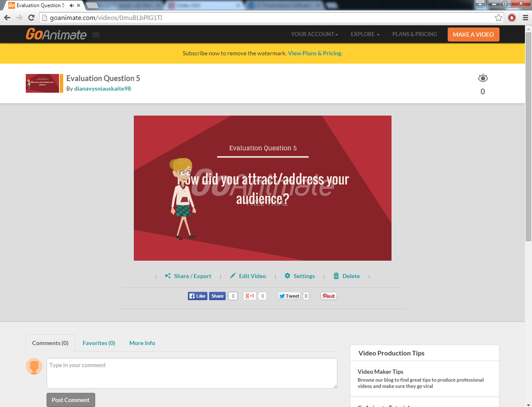532x407 pixels.
Task: Click the Pin it button
Action: (329, 296)
